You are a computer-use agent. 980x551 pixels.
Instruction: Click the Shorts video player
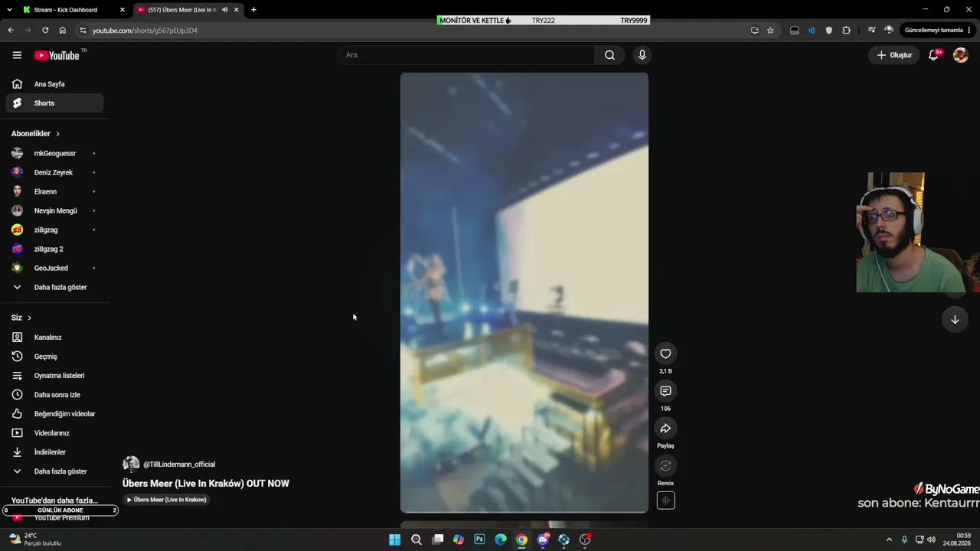524,292
